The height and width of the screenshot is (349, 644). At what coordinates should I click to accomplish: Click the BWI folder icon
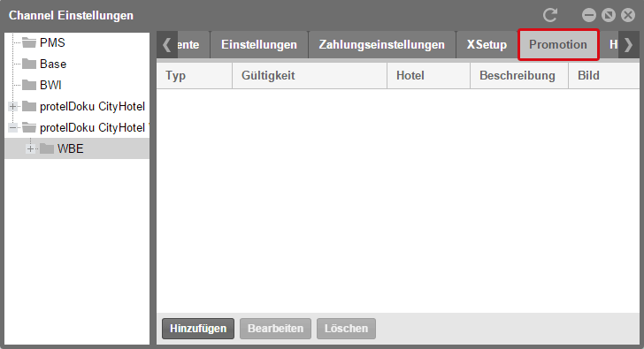pos(28,85)
